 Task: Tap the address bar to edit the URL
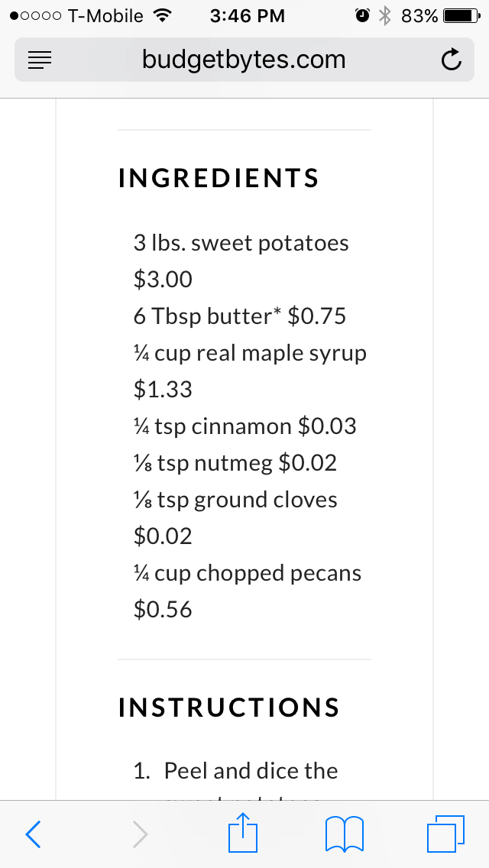point(244,60)
